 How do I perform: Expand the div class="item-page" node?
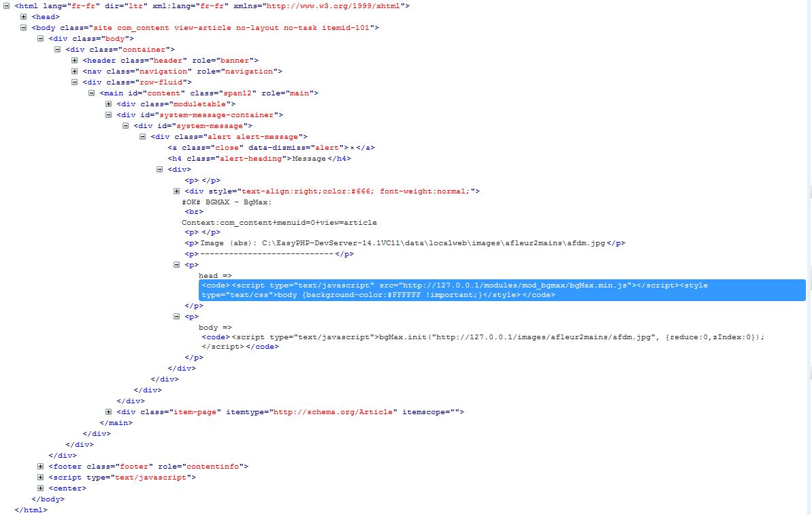(109, 412)
